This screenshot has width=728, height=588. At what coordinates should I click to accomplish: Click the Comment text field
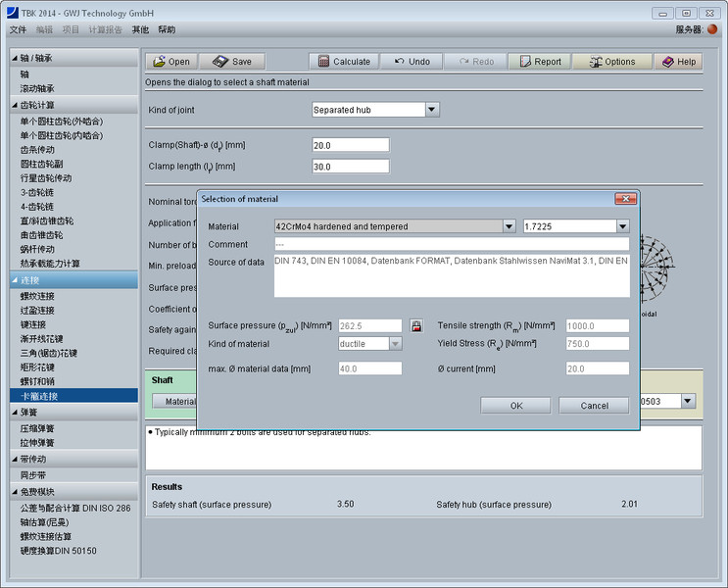pyautogui.click(x=451, y=244)
